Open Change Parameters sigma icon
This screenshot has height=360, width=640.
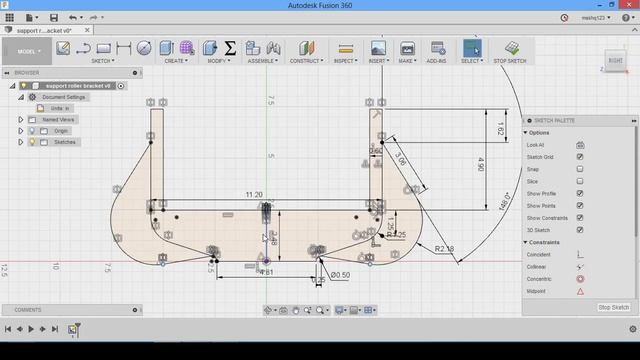coord(230,48)
